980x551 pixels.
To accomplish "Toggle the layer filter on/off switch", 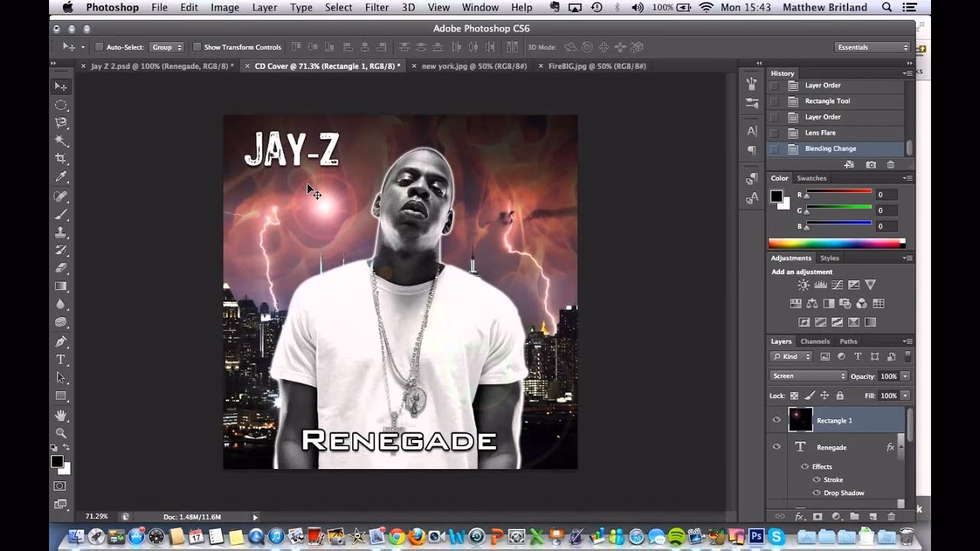I will point(908,356).
